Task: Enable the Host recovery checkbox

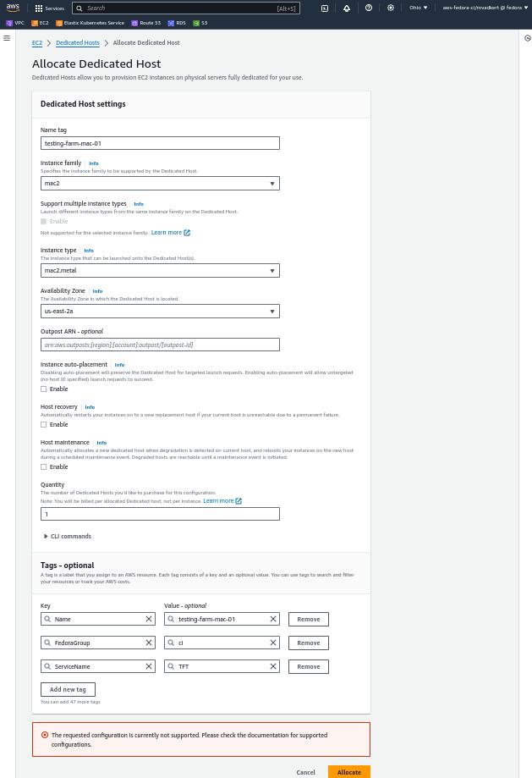Action: tap(44, 424)
